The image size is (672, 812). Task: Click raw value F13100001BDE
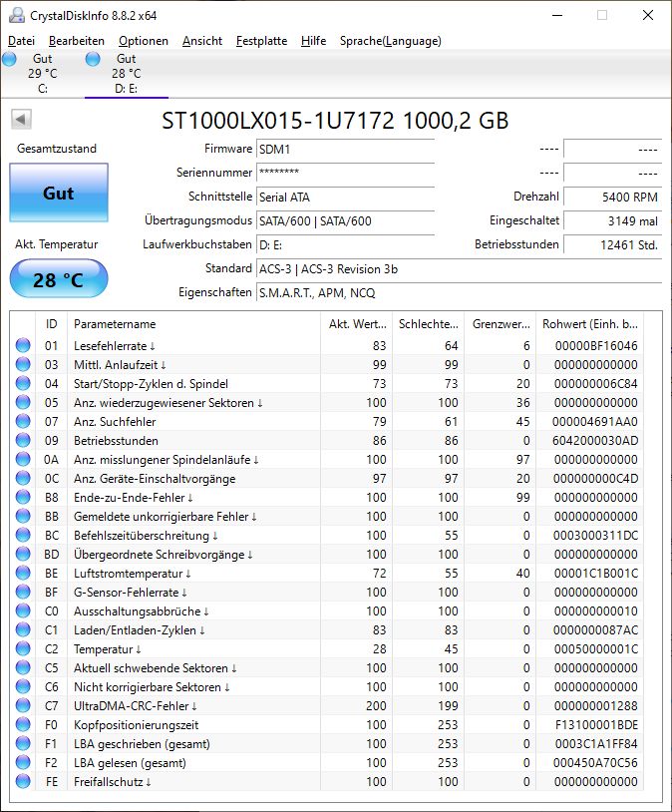point(596,725)
